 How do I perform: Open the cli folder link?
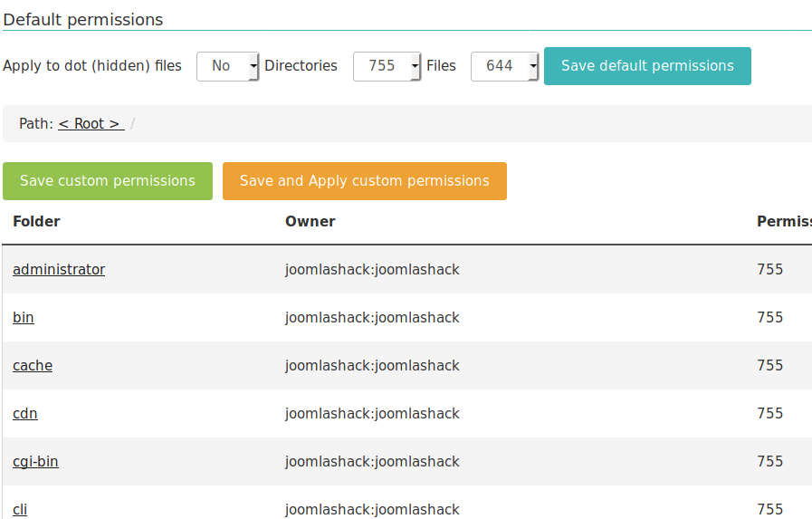coord(20,509)
